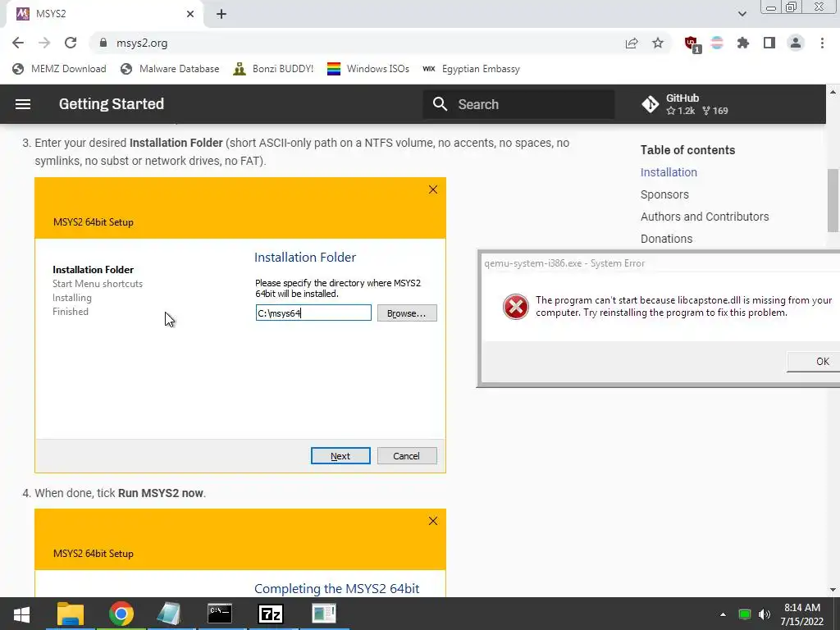Screen dimensions: 840x630
Task: Open the Chrome profile avatar
Action: 796,43
